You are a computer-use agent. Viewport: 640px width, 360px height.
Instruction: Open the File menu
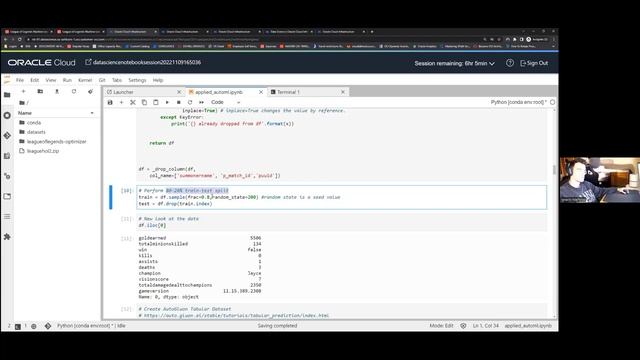(x=20, y=80)
